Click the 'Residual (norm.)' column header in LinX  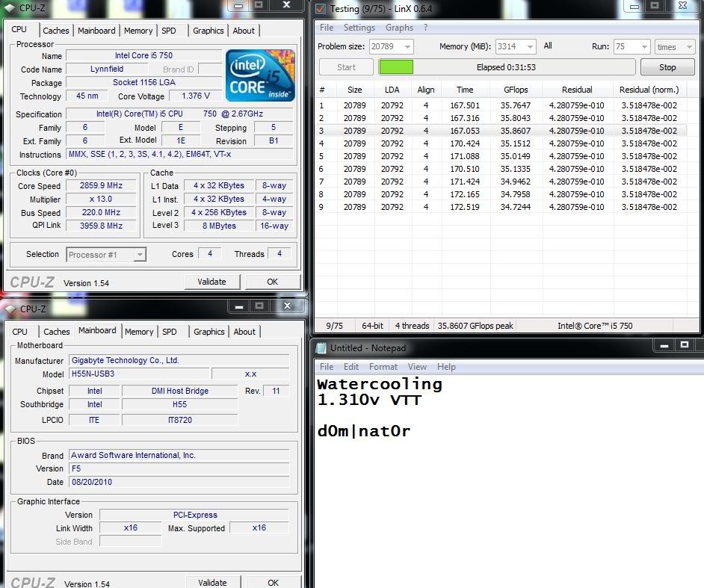point(649,90)
